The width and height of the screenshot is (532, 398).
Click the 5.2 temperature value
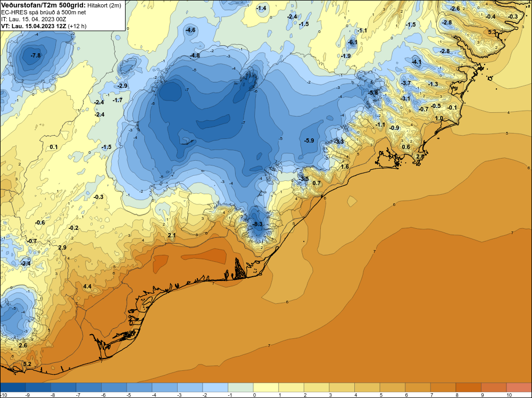tap(27, 364)
